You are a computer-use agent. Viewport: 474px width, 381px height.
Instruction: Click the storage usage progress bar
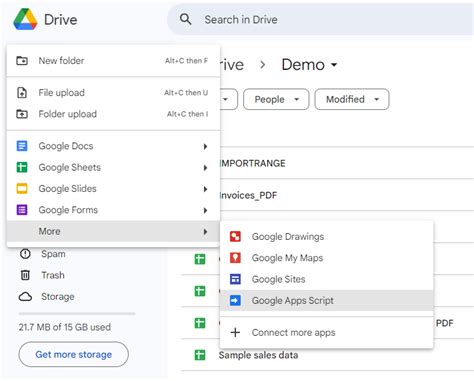pos(77,314)
